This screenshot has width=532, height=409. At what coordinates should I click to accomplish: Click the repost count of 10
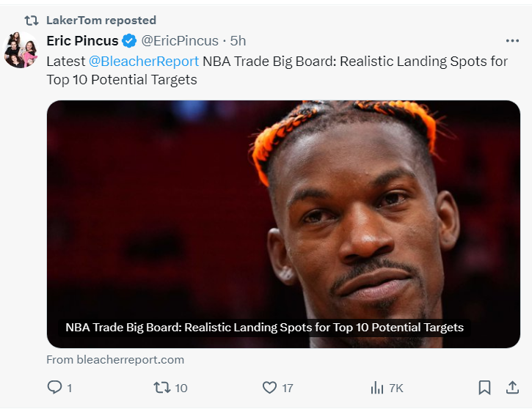[x=181, y=388]
